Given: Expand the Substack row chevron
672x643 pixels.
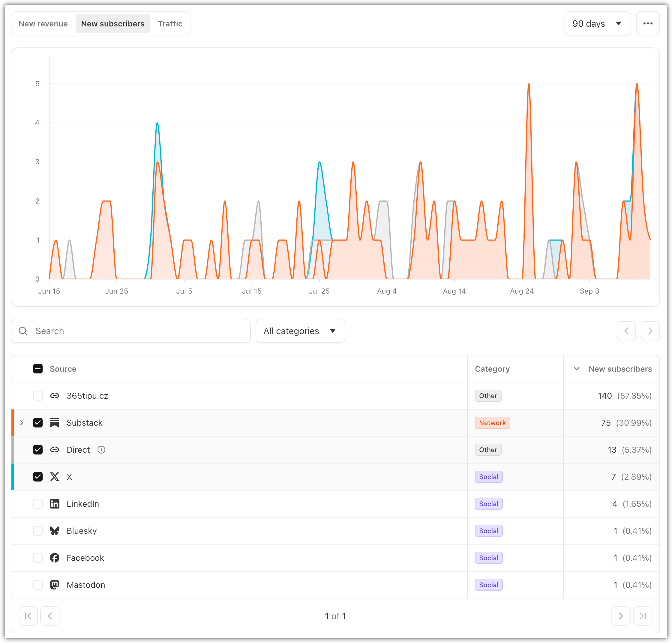Looking at the screenshot, I should tap(22, 423).
